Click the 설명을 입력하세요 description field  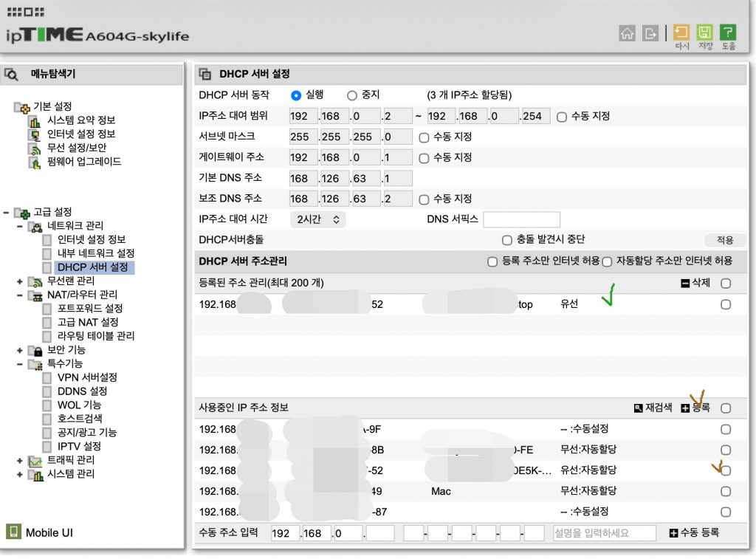pos(604,533)
